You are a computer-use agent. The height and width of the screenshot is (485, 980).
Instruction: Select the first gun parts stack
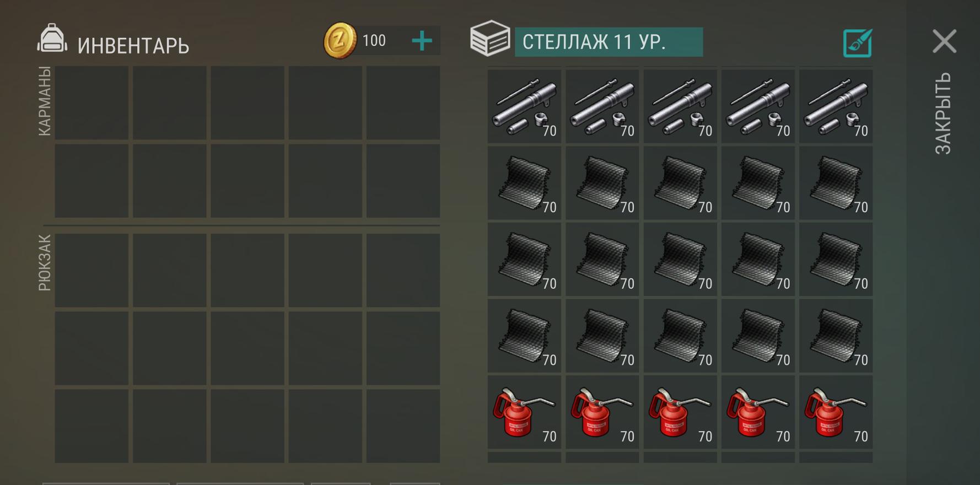click(x=524, y=106)
